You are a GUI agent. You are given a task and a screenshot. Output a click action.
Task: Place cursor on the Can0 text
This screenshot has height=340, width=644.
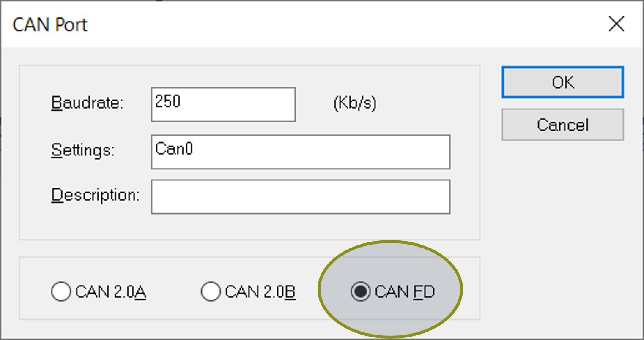[x=174, y=149]
